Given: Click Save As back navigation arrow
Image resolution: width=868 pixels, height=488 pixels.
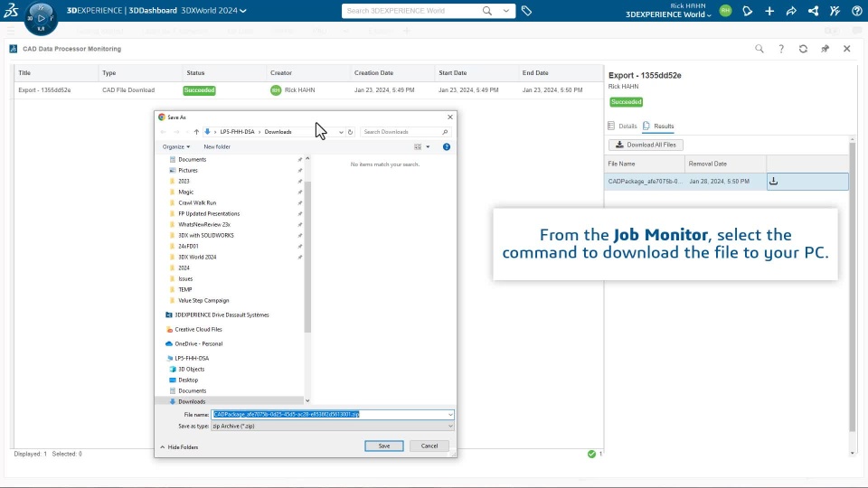Looking at the screenshot, I should point(164,132).
